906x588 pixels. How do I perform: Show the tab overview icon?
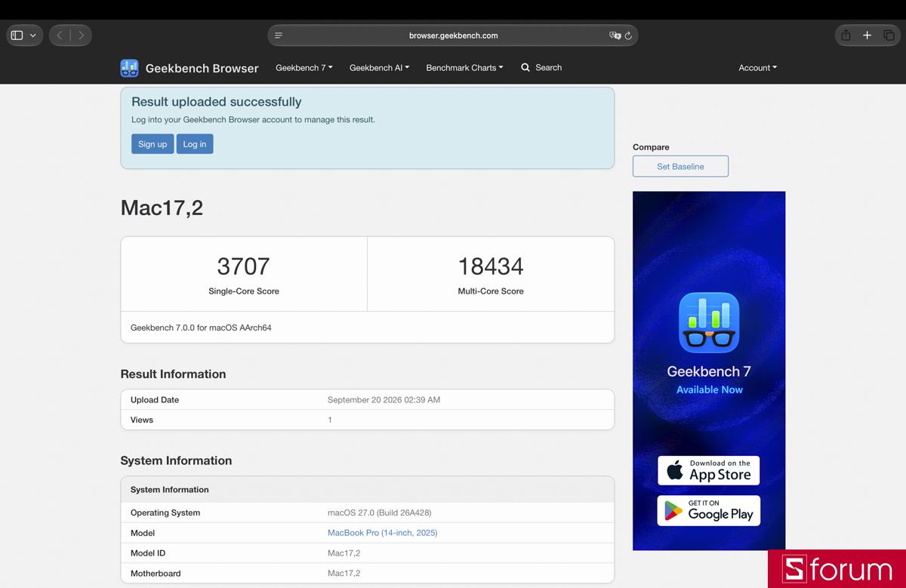[889, 35]
